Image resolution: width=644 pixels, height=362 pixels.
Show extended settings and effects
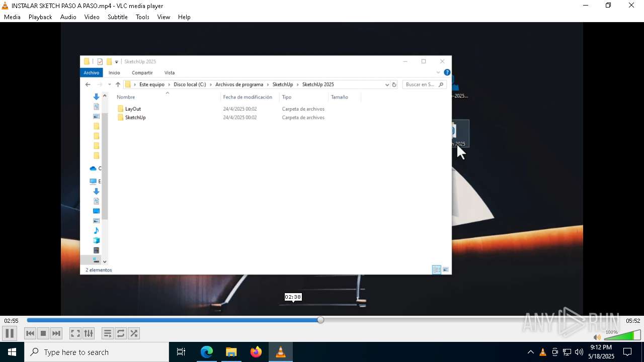(89, 333)
